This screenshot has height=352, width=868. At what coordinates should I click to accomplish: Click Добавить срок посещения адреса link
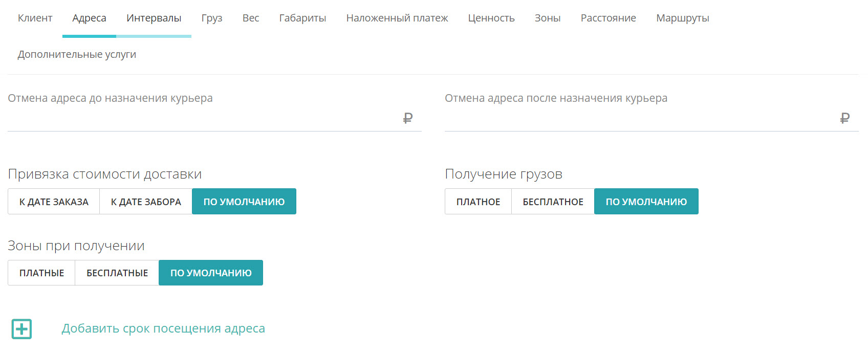click(x=163, y=328)
